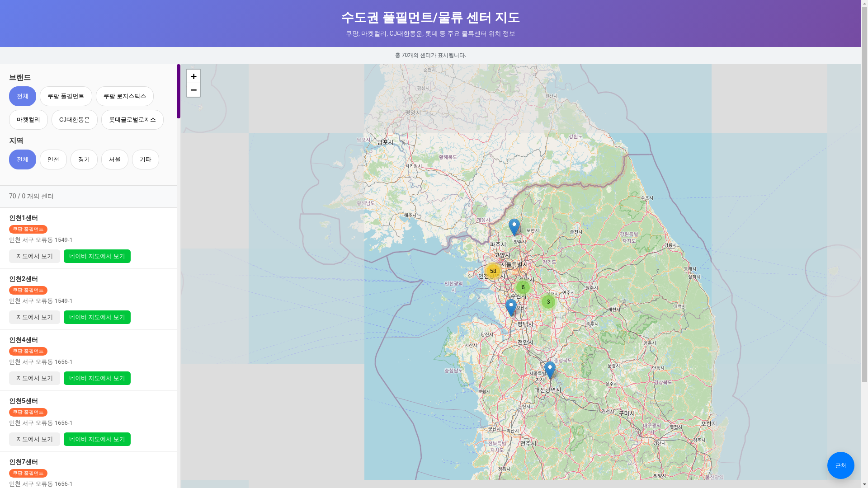Select the blue pin near 양주시
Screen dimensions: 868x488
click(514, 227)
